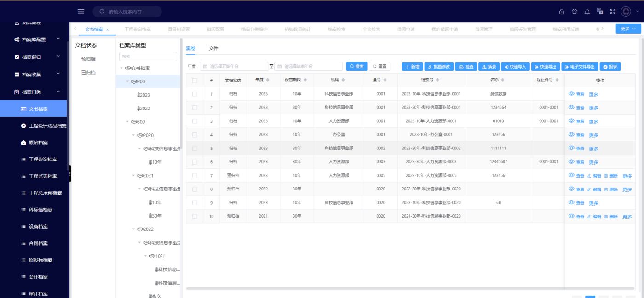
Task: Tick the checkbox for row 6
Action: point(195,161)
